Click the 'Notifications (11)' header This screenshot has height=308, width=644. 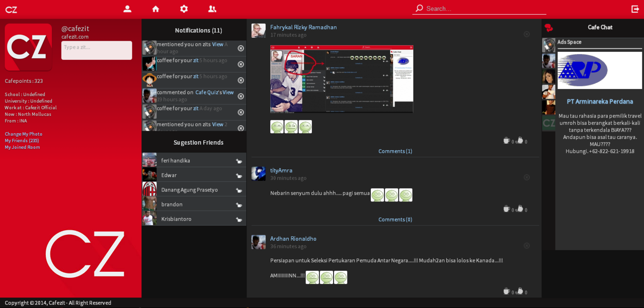(x=199, y=31)
